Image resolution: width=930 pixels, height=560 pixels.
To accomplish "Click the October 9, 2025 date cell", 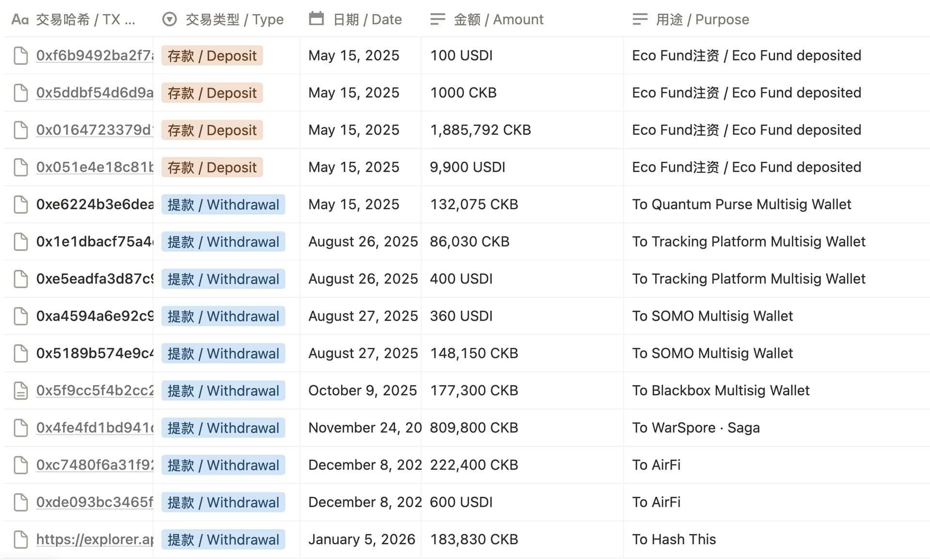I will 362,390.
